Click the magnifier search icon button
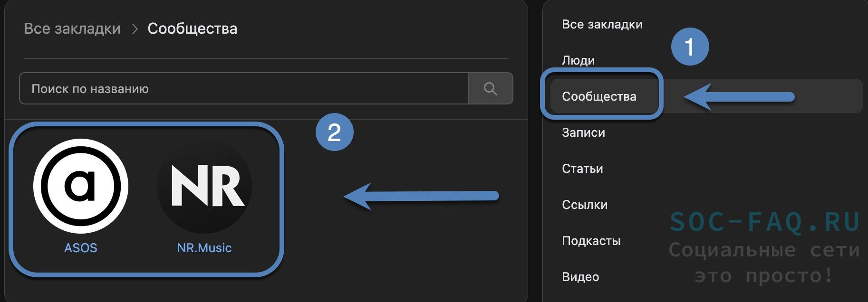 click(490, 88)
